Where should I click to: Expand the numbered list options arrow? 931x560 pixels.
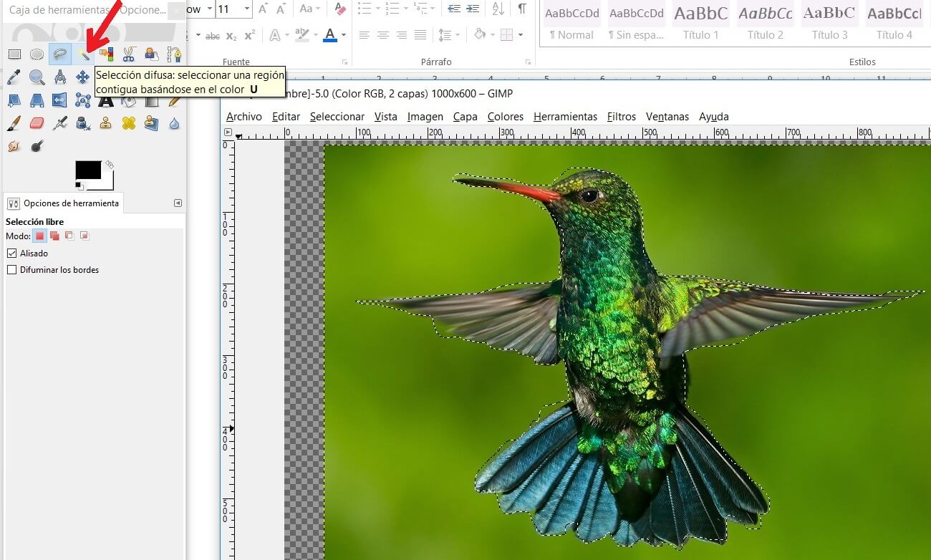tap(405, 9)
